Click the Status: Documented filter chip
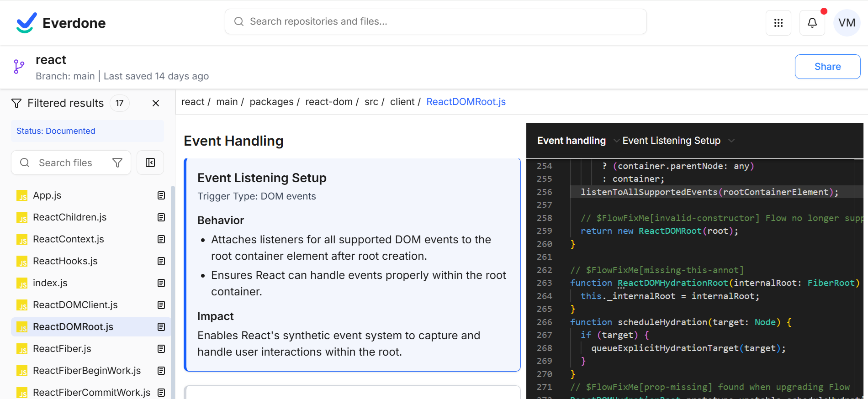This screenshot has width=868, height=399. (x=56, y=131)
